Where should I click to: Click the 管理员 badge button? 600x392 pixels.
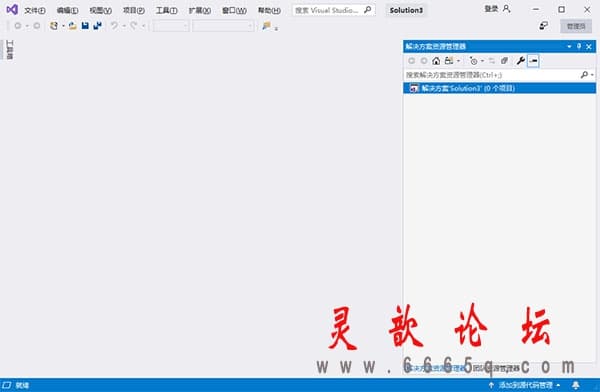pos(576,26)
